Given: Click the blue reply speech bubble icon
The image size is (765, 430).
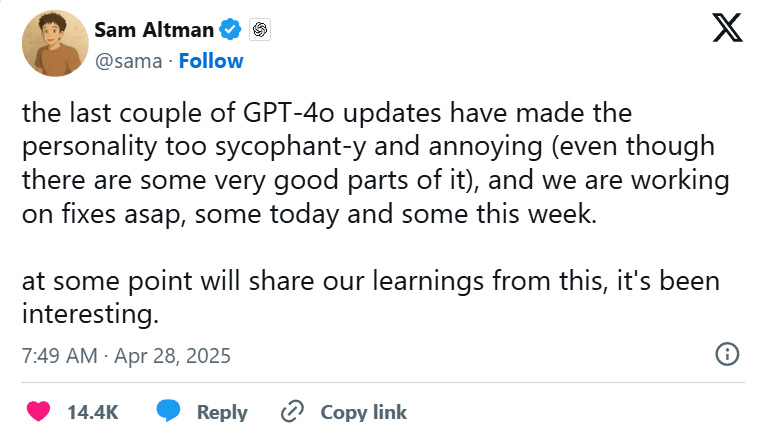Looking at the screenshot, I should click(x=169, y=411).
